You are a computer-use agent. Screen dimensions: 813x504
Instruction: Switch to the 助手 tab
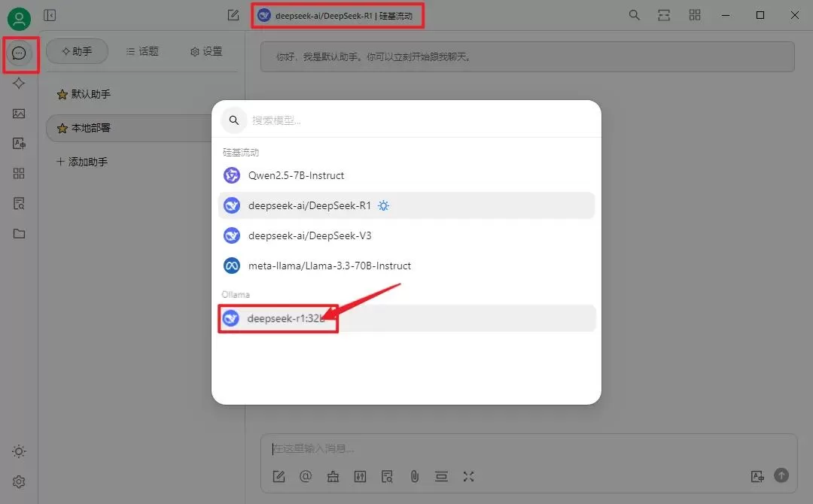coord(78,51)
